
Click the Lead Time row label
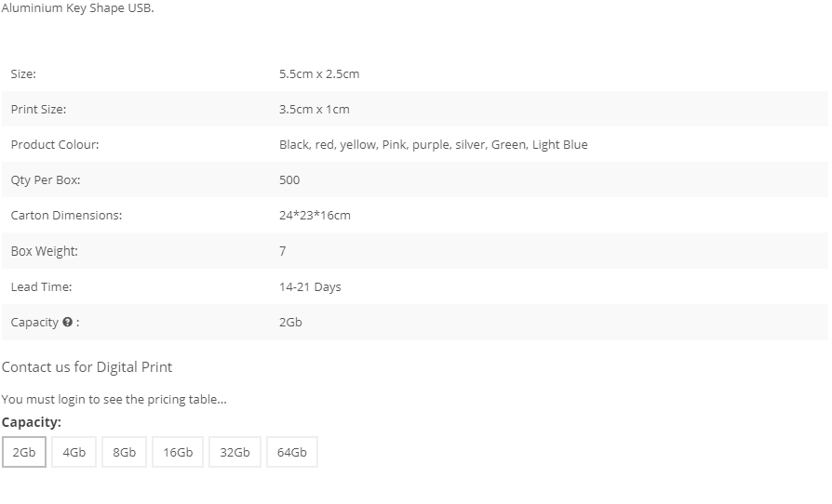(41, 286)
